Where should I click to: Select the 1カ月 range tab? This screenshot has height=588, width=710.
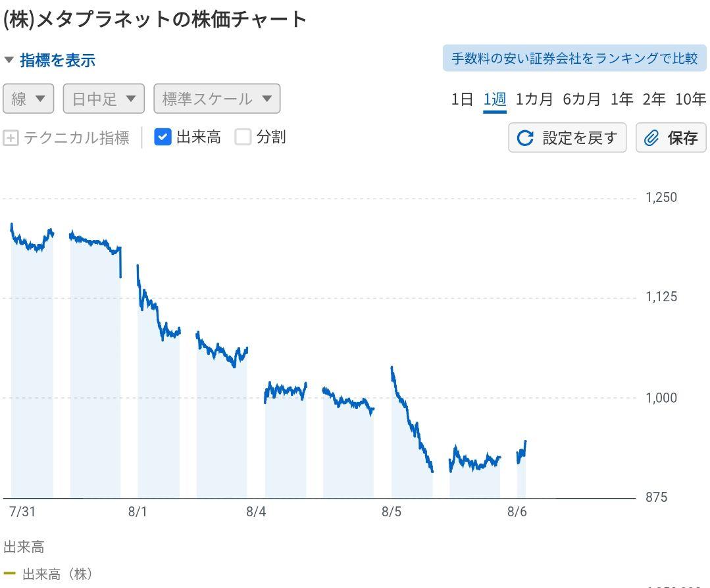click(x=534, y=99)
